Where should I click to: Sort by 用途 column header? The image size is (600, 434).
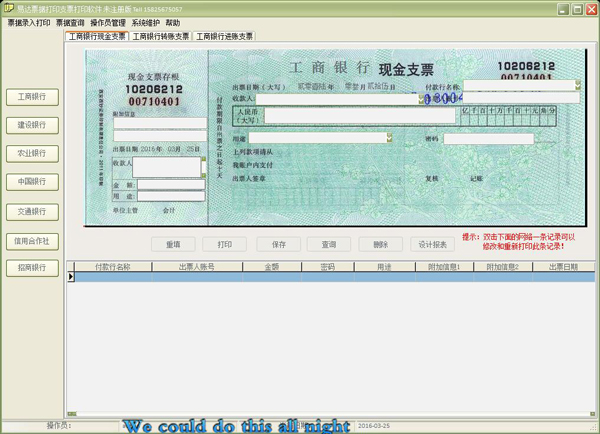click(385, 267)
